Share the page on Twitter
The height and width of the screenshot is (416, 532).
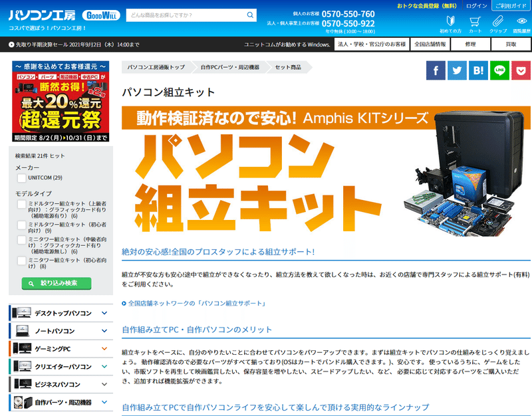[457, 70]
